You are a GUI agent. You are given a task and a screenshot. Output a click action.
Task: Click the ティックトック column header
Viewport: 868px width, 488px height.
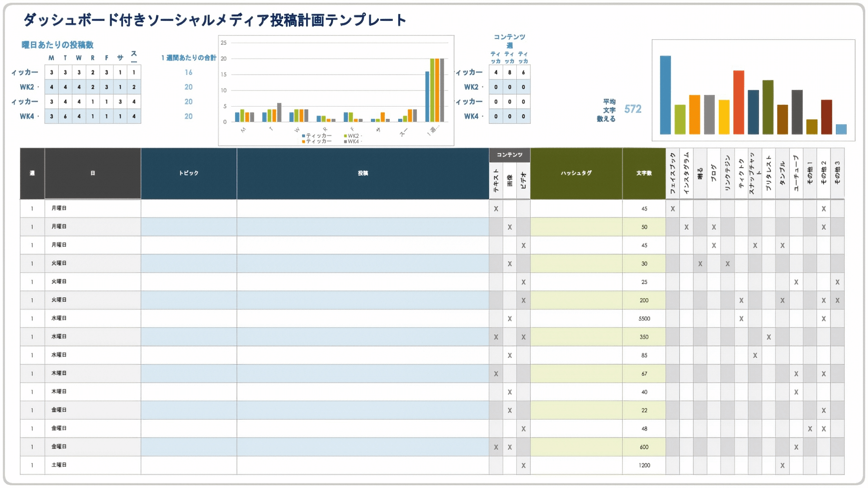(x=741, y=174)
